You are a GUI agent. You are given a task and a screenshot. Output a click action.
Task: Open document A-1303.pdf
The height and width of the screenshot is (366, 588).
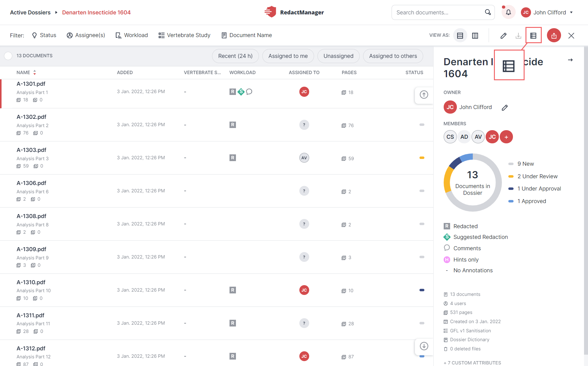tap(31, 150)
